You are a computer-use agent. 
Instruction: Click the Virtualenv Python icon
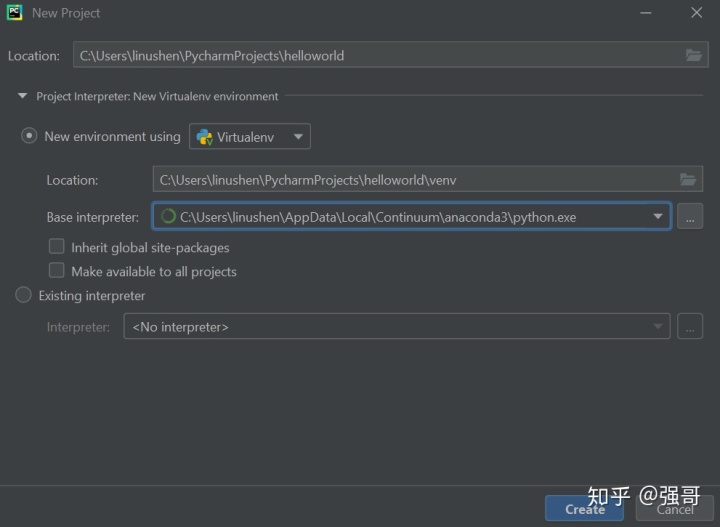[204, 137]
